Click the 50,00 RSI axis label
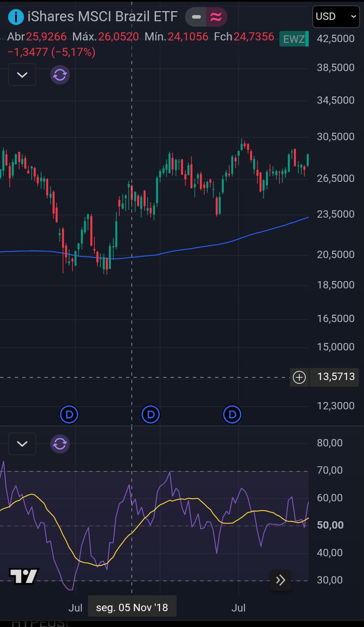364x627 pixels. [x=330, y=525]
